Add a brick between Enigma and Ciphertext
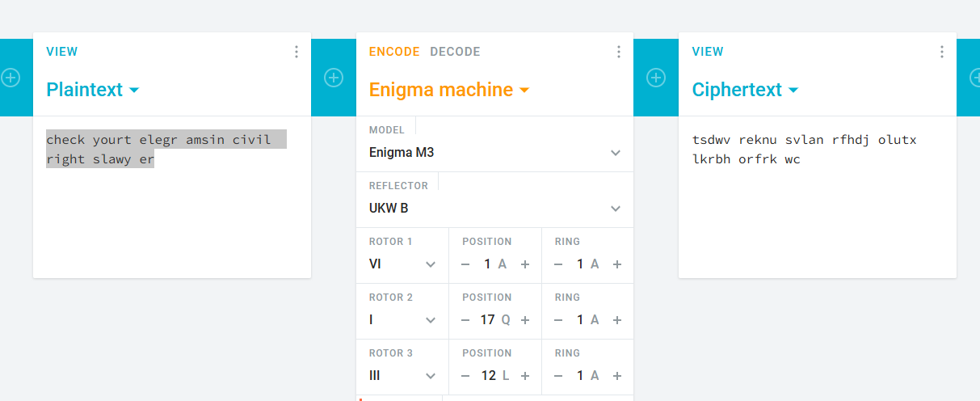 click(x=656, y=78)
